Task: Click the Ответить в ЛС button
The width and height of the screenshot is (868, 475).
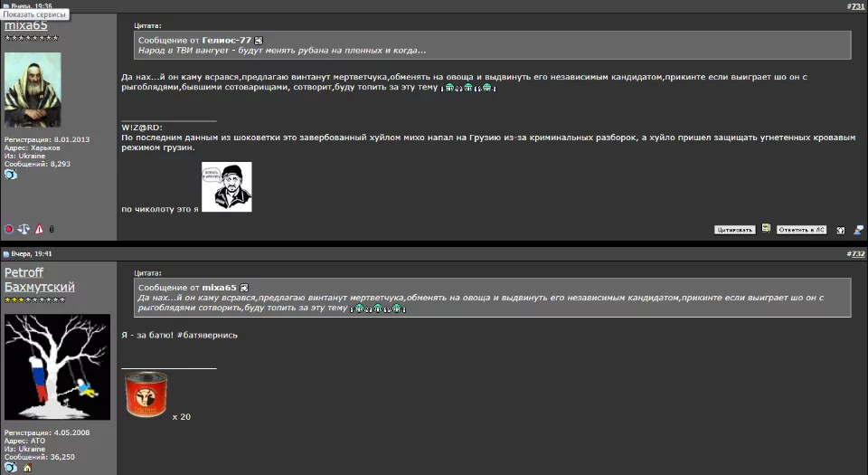Action: click(801, 230)
